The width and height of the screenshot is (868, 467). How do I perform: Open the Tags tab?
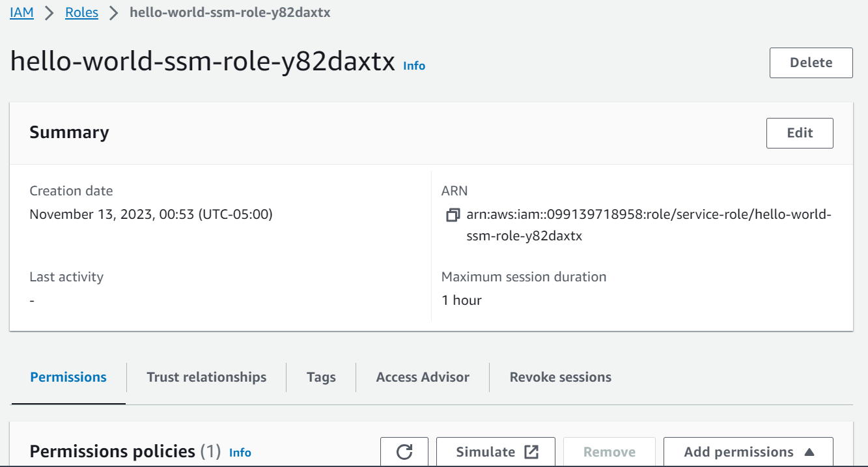(321, 377)
